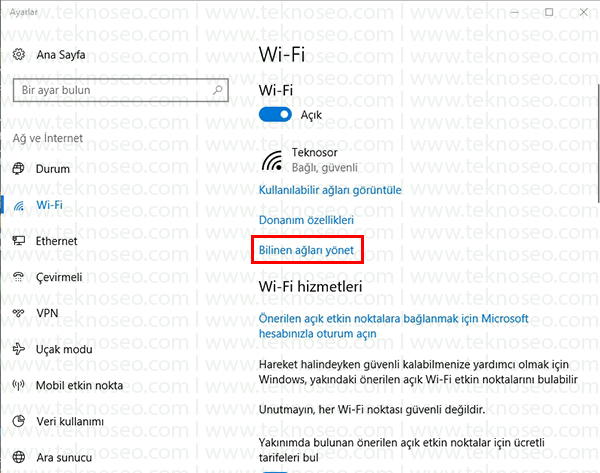Select Wi-Fi in the sidebar

coord(49,205)
